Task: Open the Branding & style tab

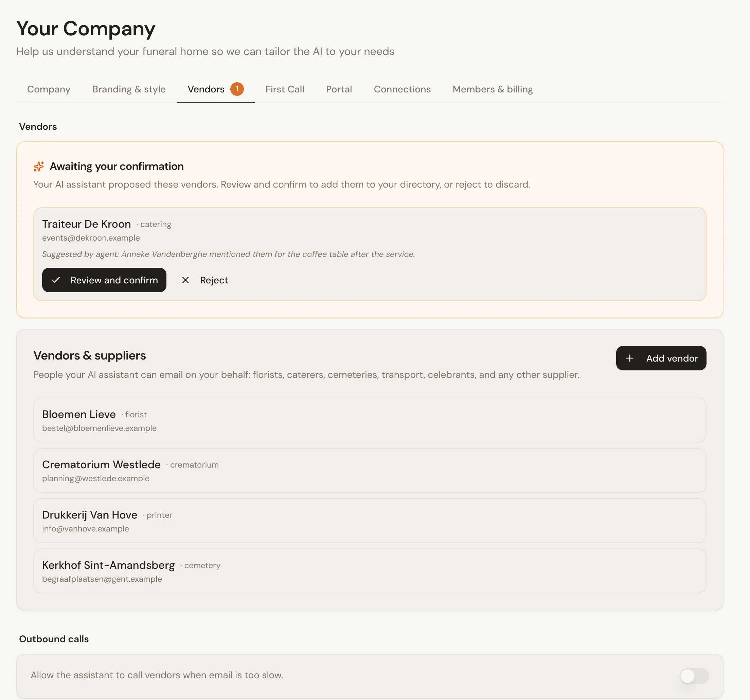Action: click(x=129, y=89)
